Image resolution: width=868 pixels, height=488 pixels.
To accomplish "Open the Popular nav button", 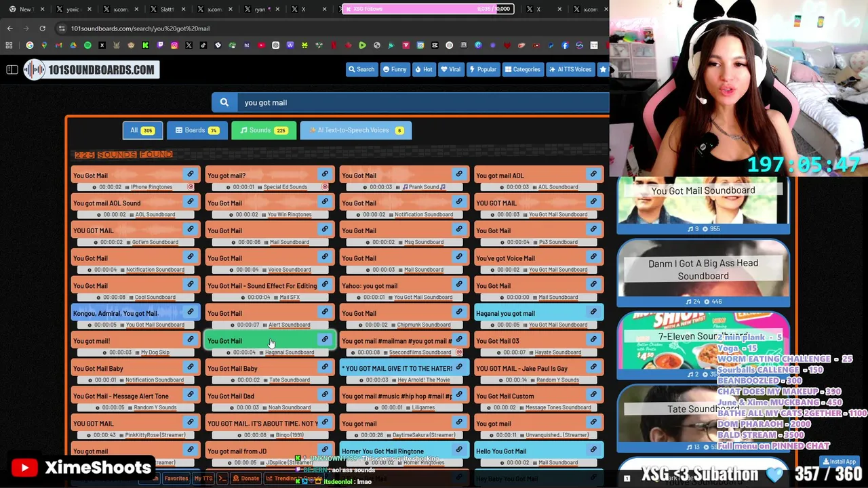I will tap(483, 69).
